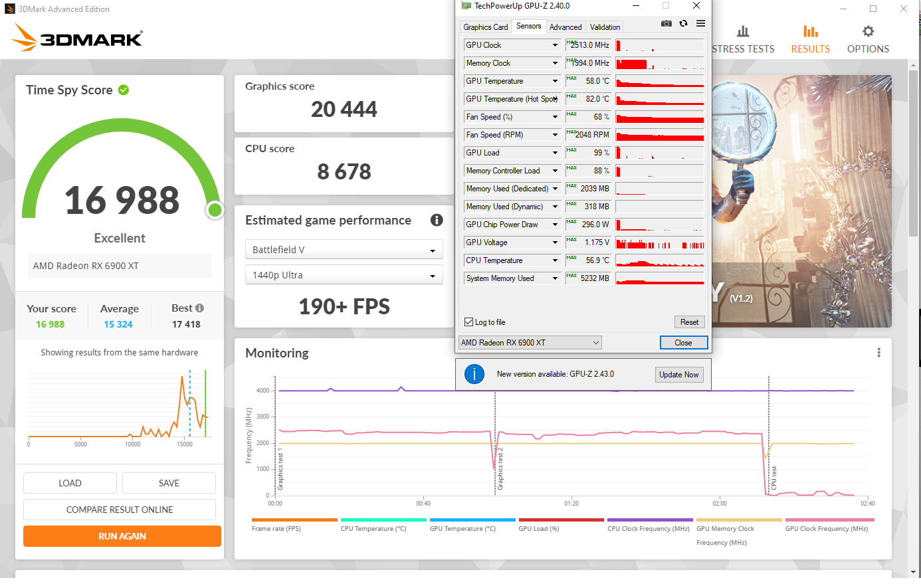Open the AMD Radeon RX 6900 XT device selector
The image size is (921, 588).
tap(530, 343)
